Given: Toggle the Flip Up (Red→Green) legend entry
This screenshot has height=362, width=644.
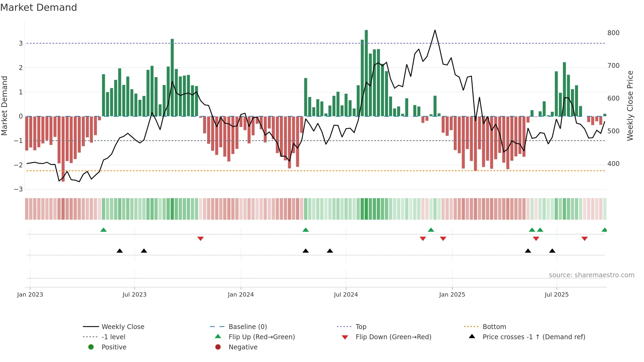Looking at the screenshot, I should (x=255, y=337).
